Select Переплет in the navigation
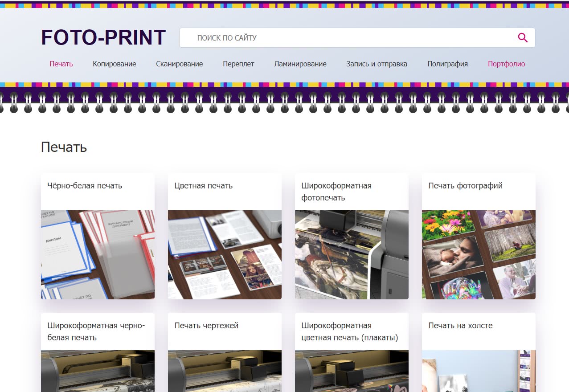Viewport: 569px width, 392px height. point(238,64)
